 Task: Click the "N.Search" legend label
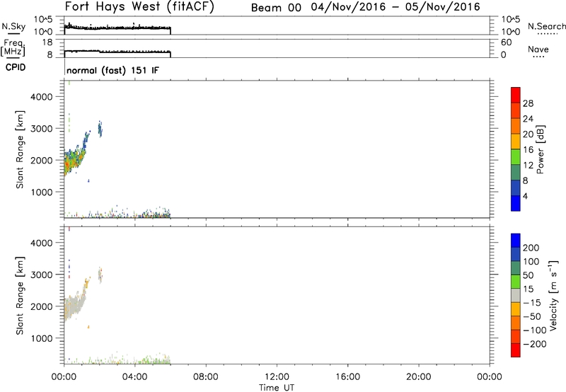(547, 26)
